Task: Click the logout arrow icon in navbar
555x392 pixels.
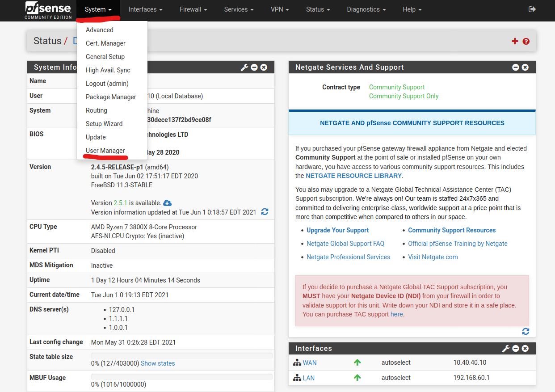Action: (532, 9)
